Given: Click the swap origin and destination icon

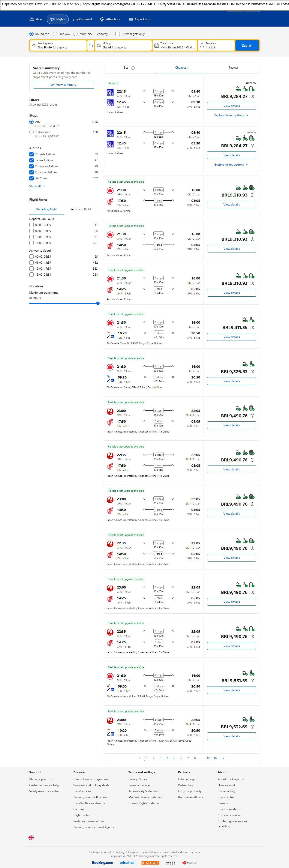Looking at the screenshot, I should coord(91,45).
